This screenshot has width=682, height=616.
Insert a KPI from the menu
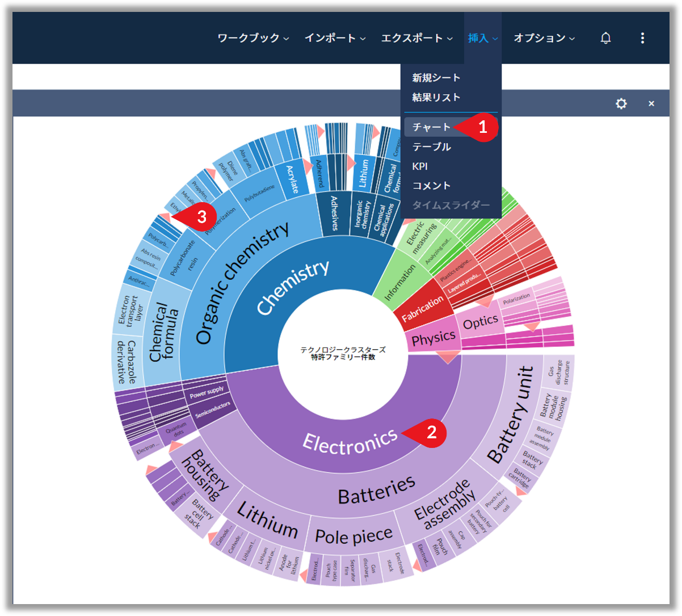coord(420,166)
